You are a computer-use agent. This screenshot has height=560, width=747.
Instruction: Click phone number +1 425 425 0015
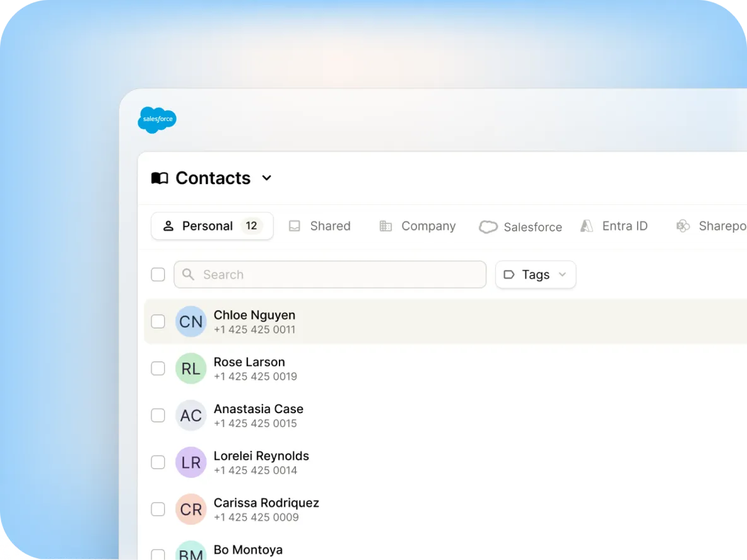(x=256, y=423)
